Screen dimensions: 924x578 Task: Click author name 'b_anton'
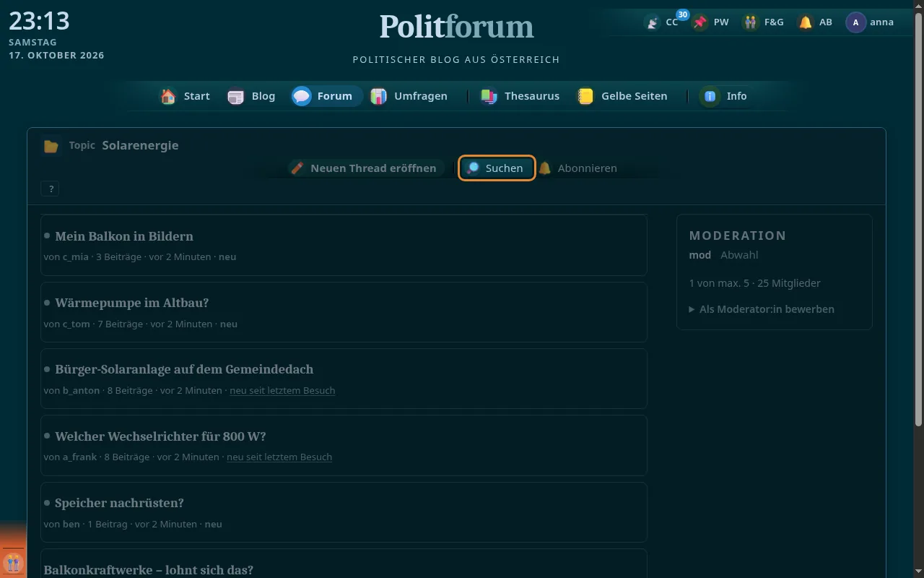pyautogui.click(x=82, y=390)
